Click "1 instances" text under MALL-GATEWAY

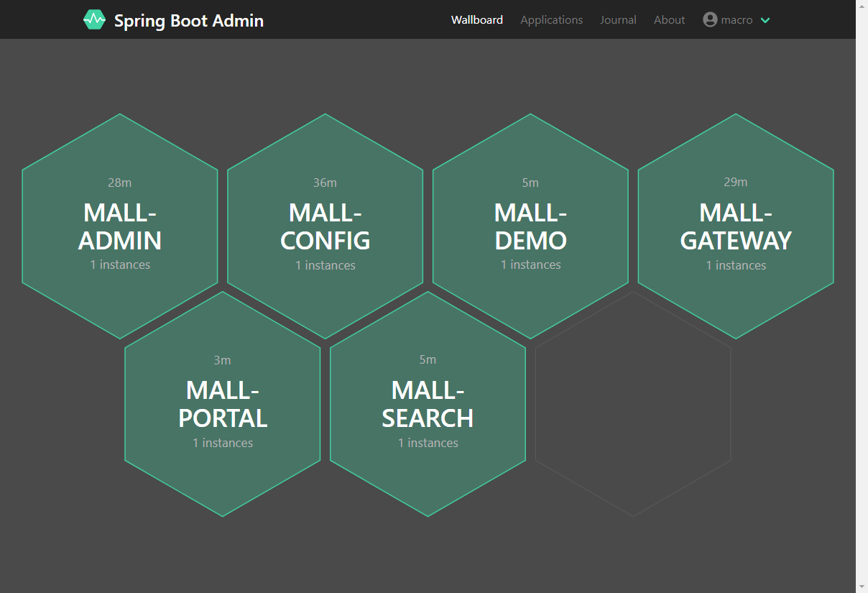(x=736, y=265)
